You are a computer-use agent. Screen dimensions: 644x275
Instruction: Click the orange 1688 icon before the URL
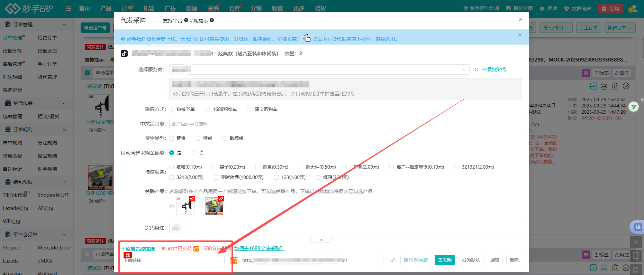[x=234, y=260]
